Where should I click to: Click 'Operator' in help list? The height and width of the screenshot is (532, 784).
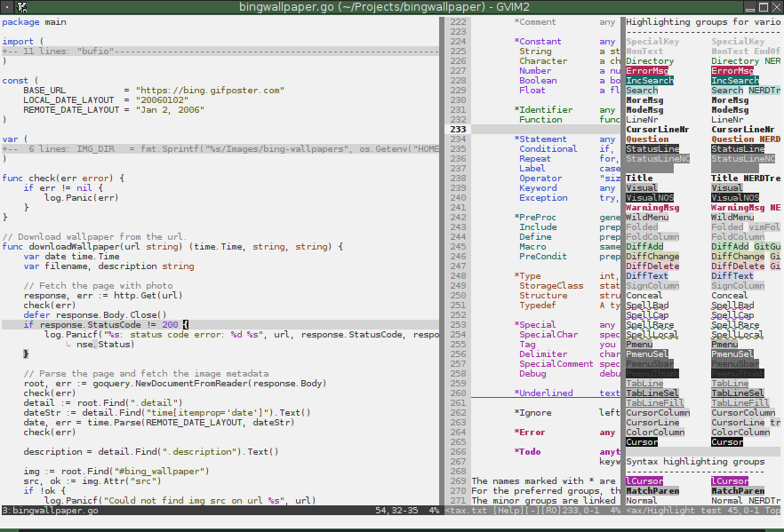540,179
